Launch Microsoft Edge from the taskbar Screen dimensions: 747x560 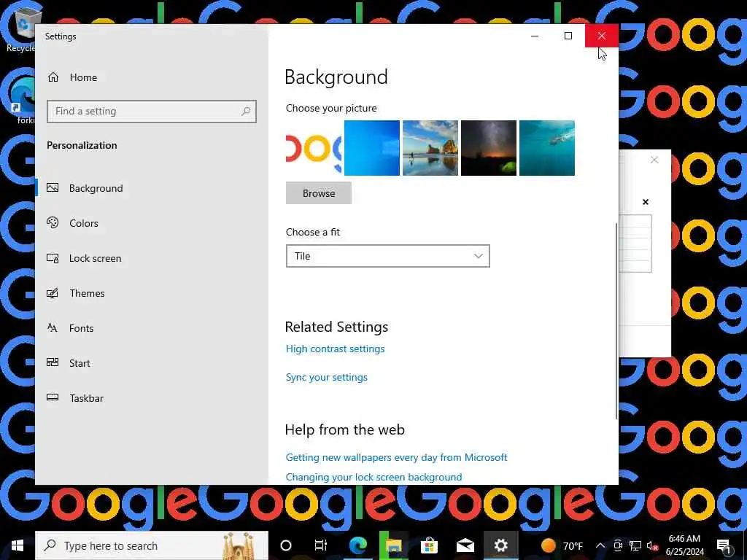[357, 545]
